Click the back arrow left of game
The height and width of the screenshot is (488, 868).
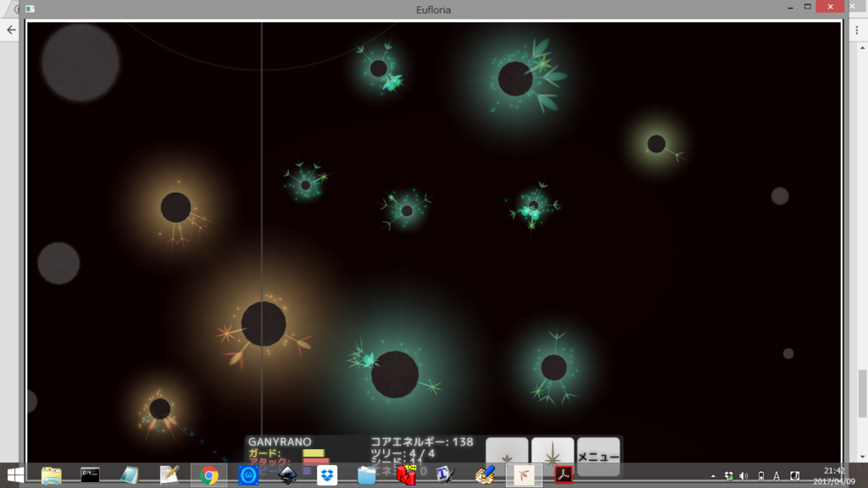(11, 30)
